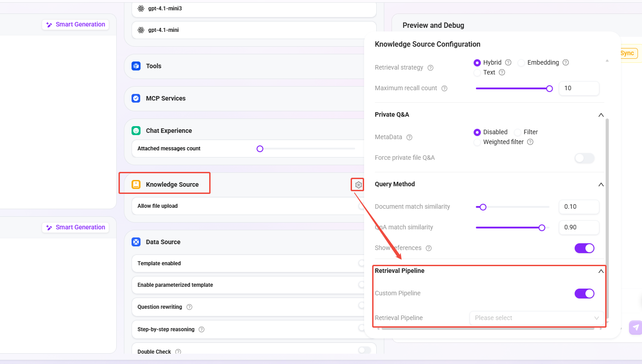The width and height of the screenshot is (642, 364).
Task: Click the Tools section cube icon
Action: [x=136, y=66]
